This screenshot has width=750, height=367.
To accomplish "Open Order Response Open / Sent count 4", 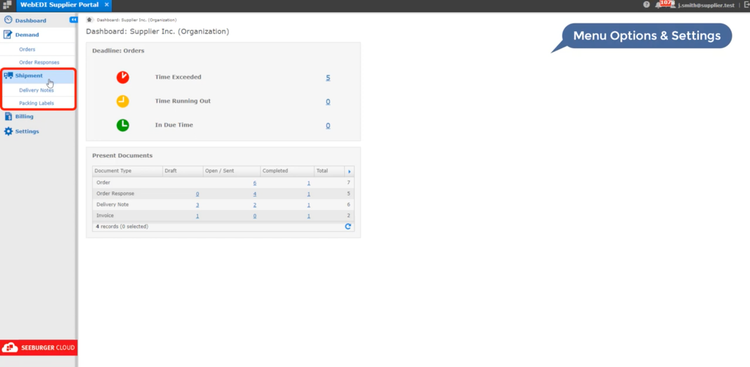I will pyautogui.click(x=255, y=194).
